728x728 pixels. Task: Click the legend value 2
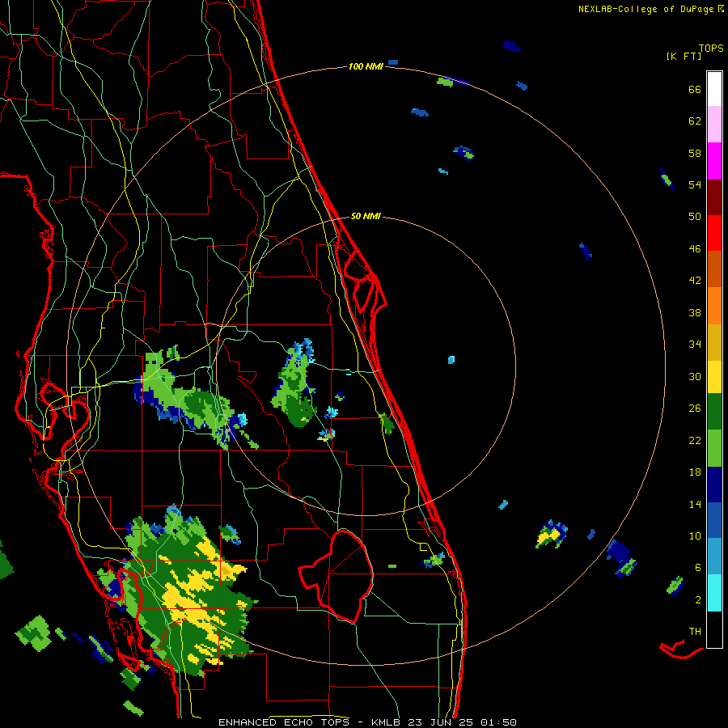697,599
